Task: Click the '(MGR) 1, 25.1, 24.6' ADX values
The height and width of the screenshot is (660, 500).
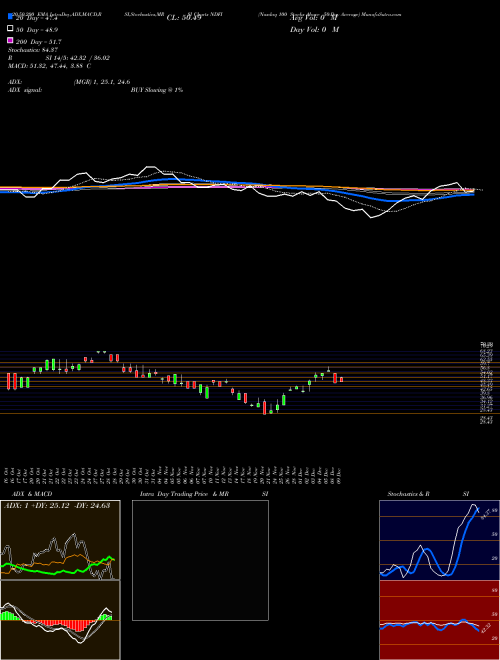Action: coord(101,82)
